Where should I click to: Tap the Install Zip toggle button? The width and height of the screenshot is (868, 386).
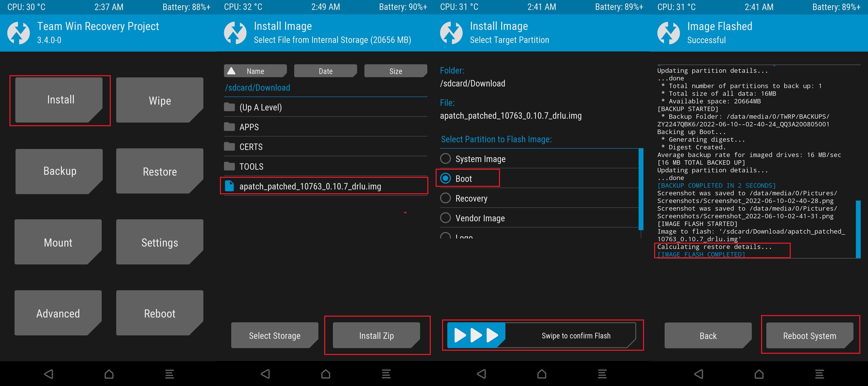click(376, 336)
